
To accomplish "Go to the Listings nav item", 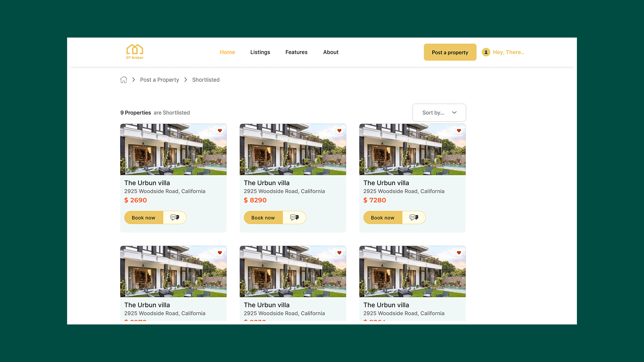I will coord(260,52).
